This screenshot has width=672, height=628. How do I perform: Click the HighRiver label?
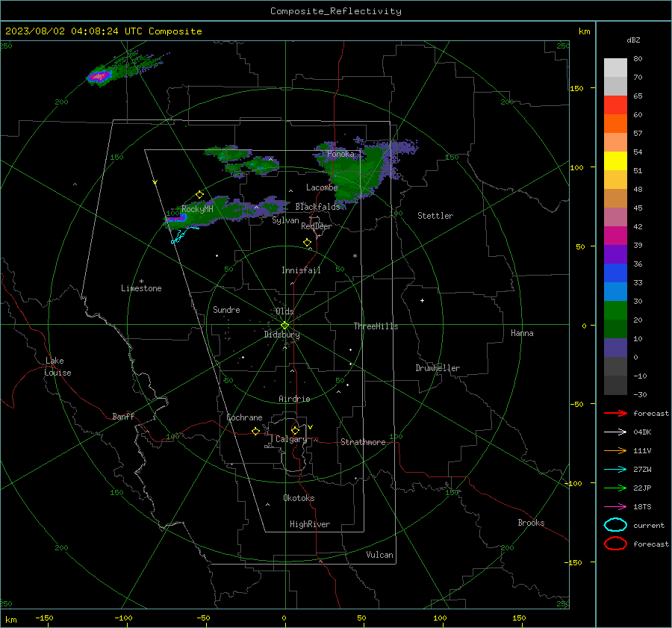pyautogui.click(x=310, y=524)
